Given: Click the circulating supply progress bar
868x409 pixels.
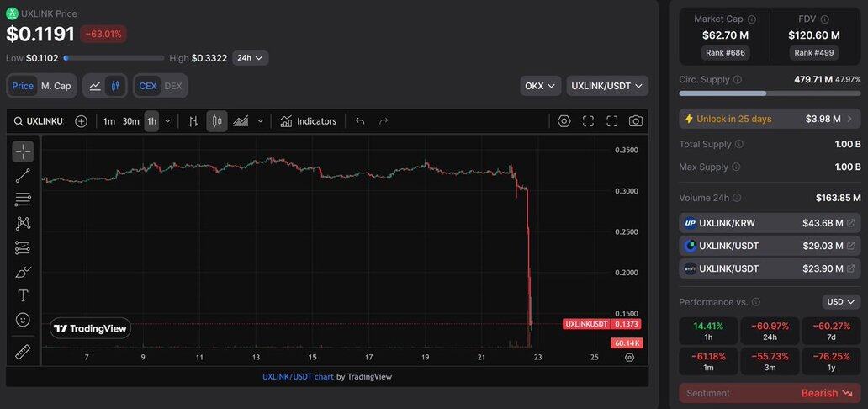Looking at the screenshot, I should tap(770, 93).
